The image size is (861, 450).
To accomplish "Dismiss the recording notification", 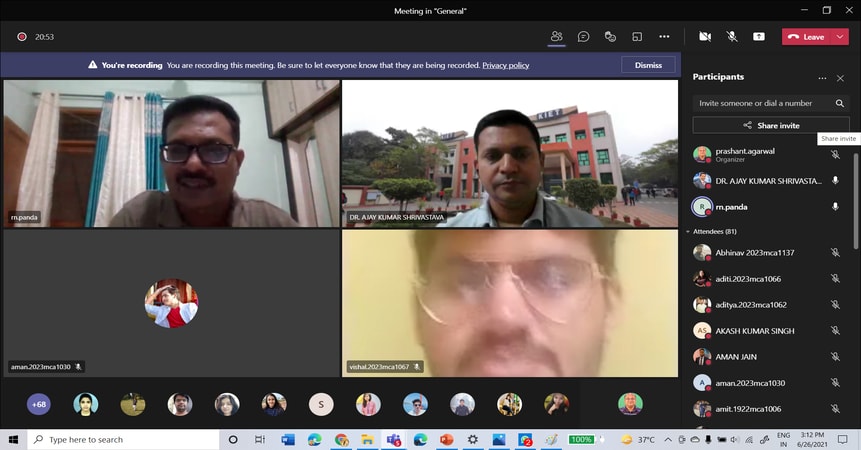I will [648, 65].
